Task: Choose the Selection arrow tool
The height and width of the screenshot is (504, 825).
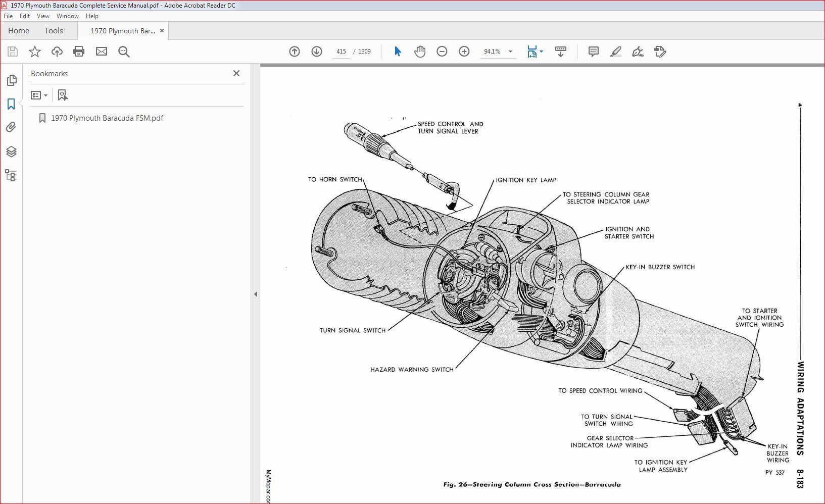Action: tap(398, 52)
